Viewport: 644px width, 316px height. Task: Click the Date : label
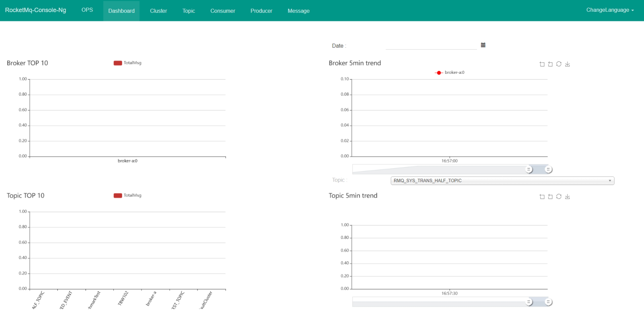coord(339,46)
